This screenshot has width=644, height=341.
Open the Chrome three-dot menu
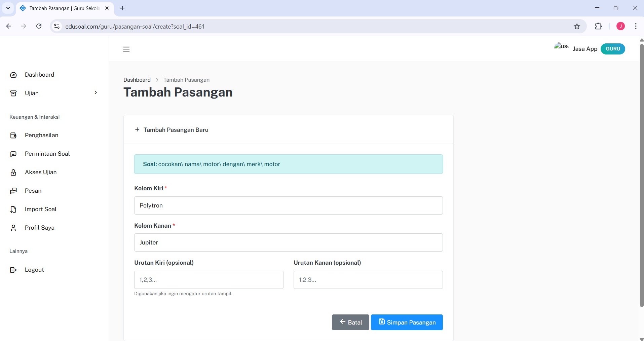[636, 26]
